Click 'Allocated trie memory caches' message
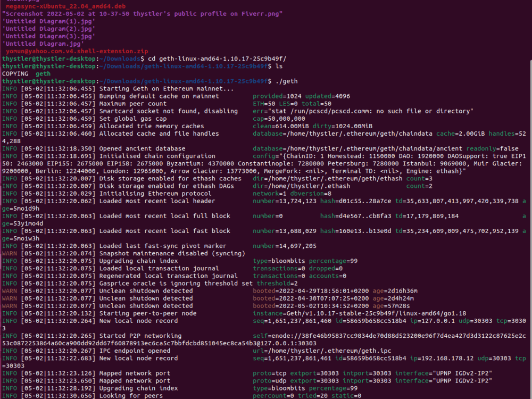The width and height of the screenshot is (532, 399). (x=151, y=126)
